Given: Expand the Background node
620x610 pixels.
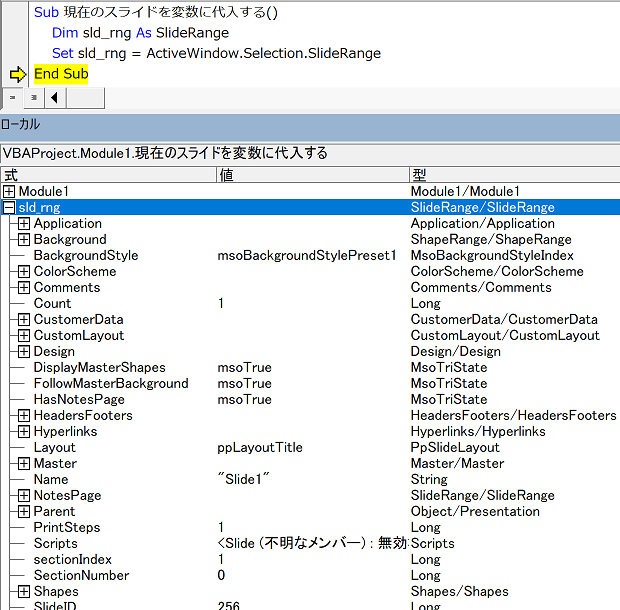Looking at the screenshot, I should pos(24,239).
